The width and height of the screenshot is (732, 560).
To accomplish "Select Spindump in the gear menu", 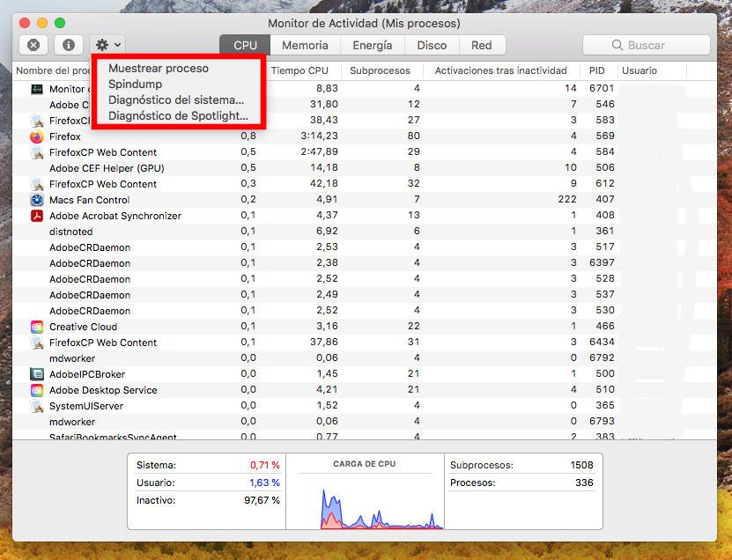I will (135, 84).
